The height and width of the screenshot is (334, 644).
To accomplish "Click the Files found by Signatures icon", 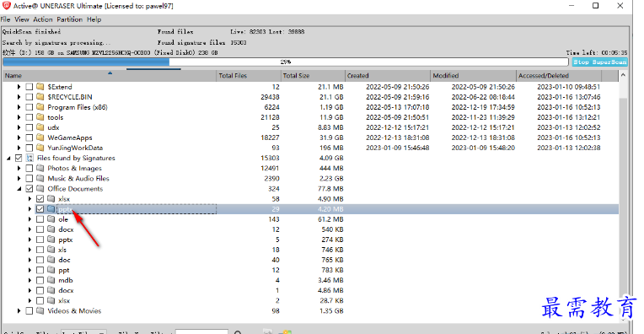I will 30,158.
